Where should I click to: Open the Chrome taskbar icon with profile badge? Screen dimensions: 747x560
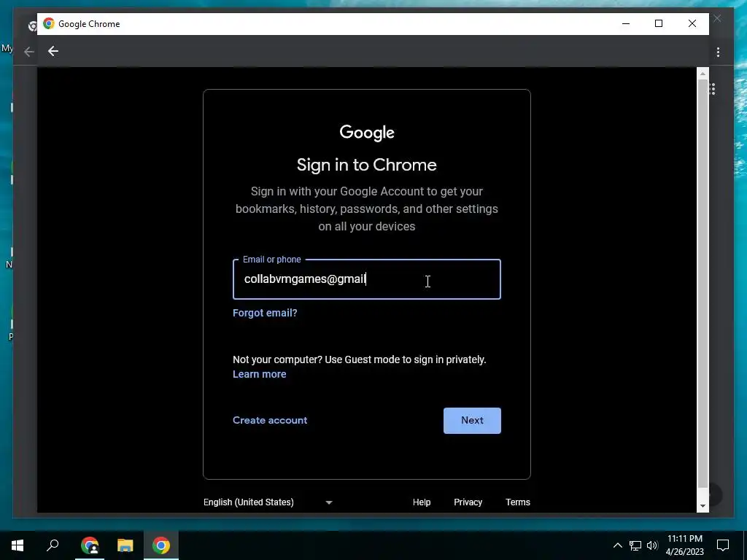[90, 545]
